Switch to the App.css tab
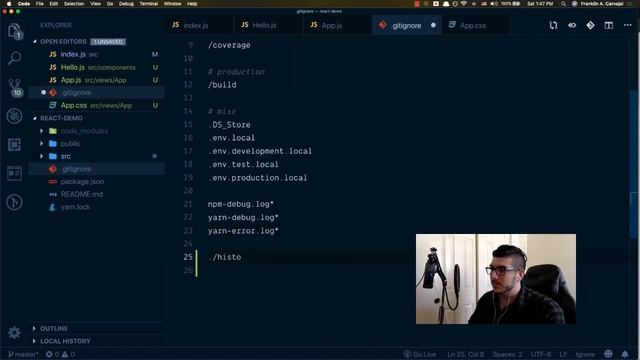640x360 pixels. click(x=476, y=25)
